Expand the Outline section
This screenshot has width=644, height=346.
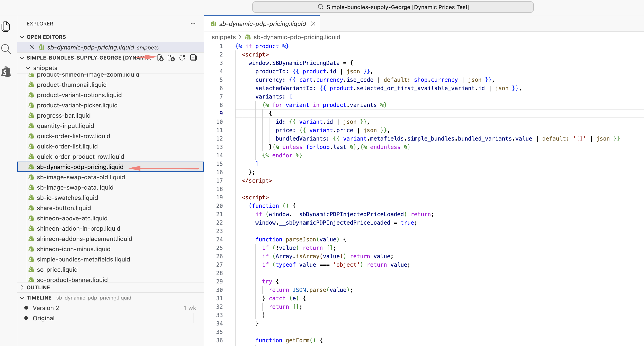pos(22,287)
